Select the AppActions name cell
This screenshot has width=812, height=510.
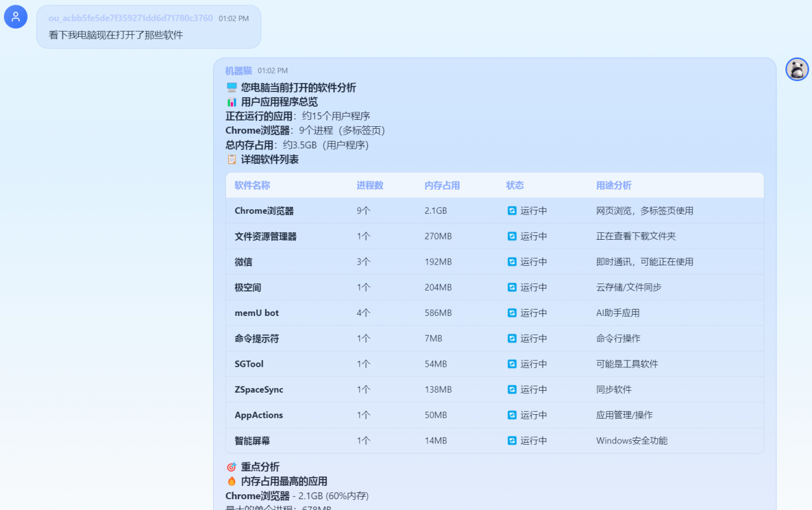coord(259,415)
